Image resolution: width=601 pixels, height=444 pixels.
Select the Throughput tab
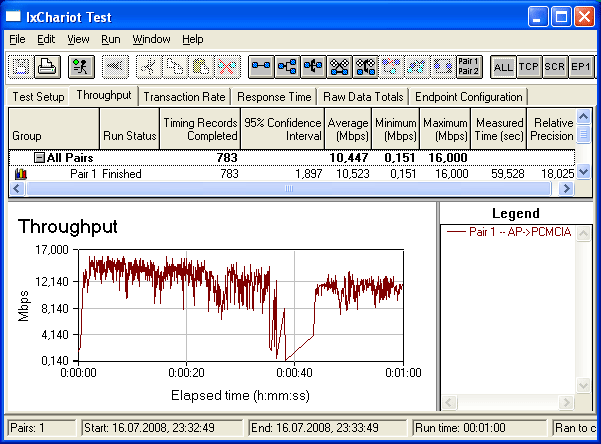104,95
